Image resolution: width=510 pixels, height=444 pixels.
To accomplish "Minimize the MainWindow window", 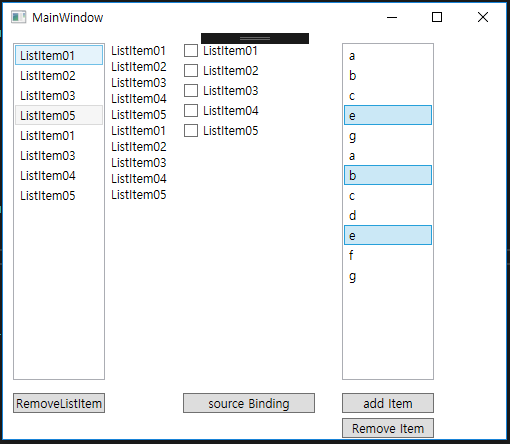I will coord(392,17).
